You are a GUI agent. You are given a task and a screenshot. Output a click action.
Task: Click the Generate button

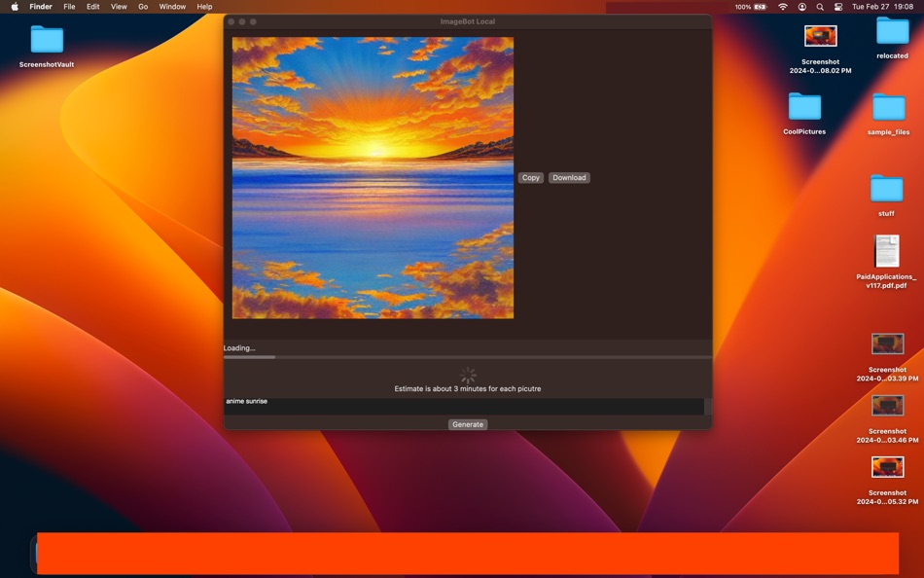[468, 424]
